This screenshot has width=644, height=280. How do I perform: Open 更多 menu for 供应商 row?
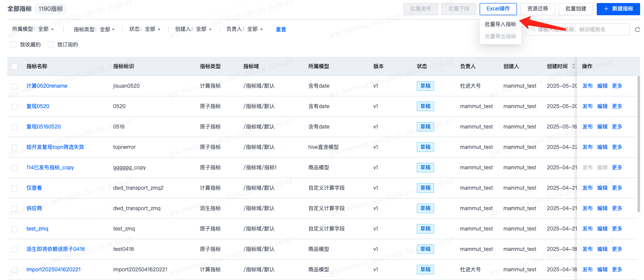click(617, 208)
